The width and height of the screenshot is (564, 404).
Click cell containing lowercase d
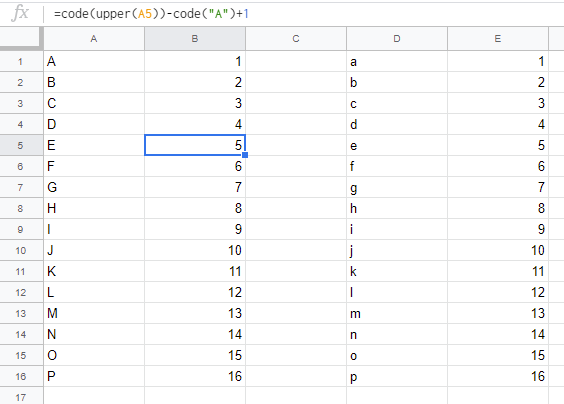[397, 124]
